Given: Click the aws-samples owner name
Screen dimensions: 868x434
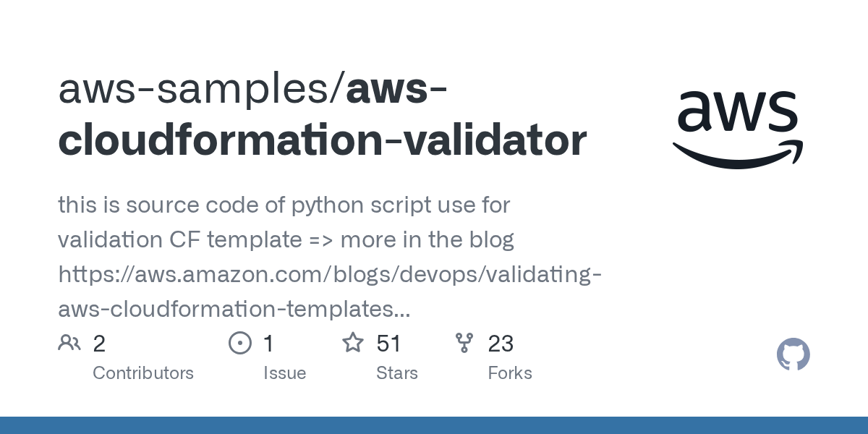Looking at the screenshot, I should pos(195,90).
